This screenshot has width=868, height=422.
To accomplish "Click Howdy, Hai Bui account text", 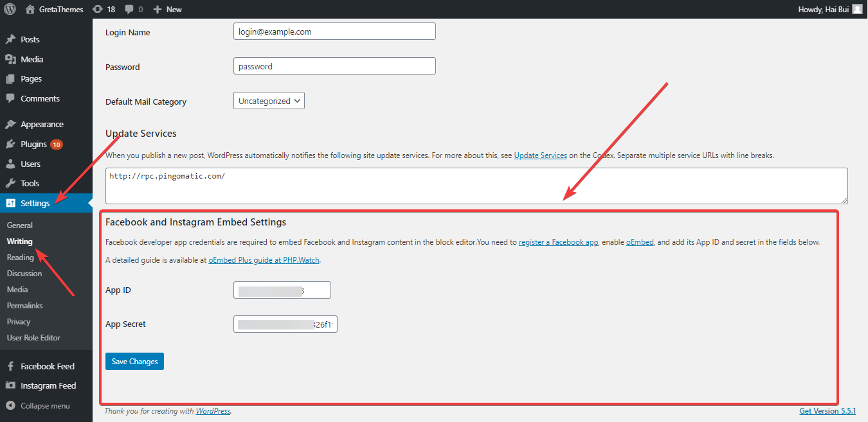I will pos(824,9).
